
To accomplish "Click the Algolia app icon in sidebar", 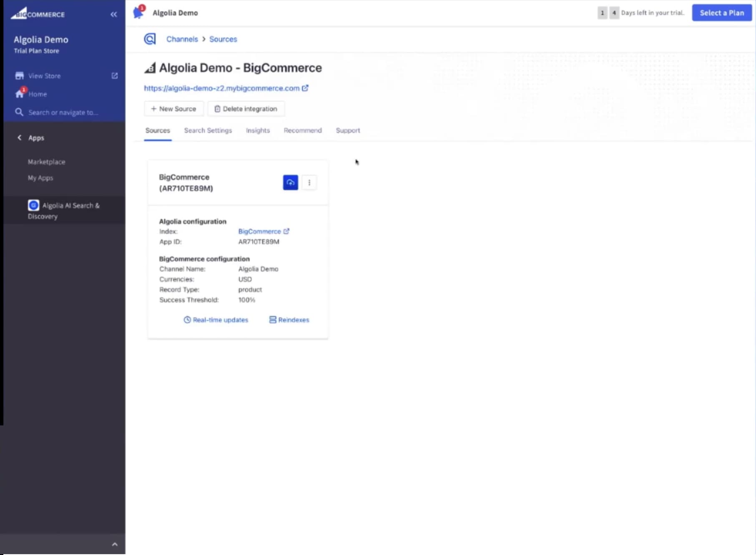I will tap(33, 205).
